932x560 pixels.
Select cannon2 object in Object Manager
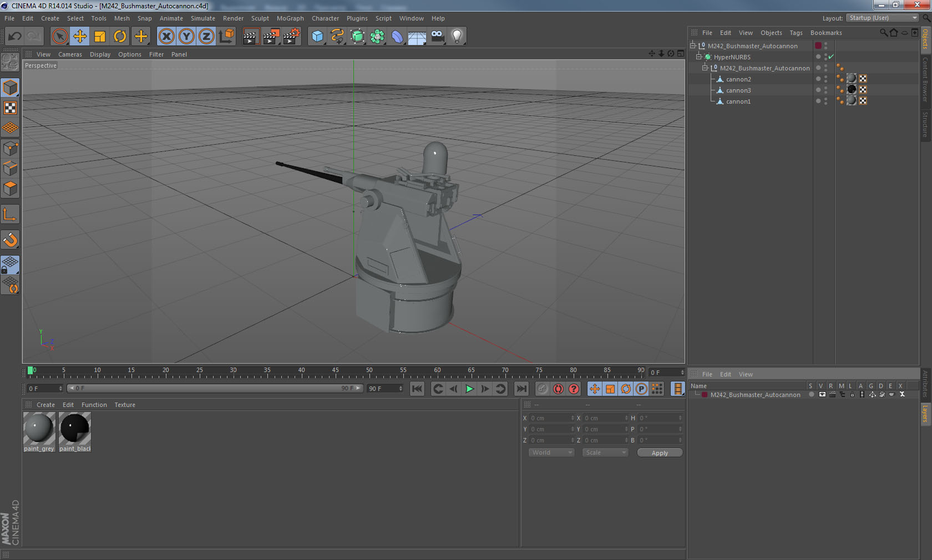(x=738, y=79)
